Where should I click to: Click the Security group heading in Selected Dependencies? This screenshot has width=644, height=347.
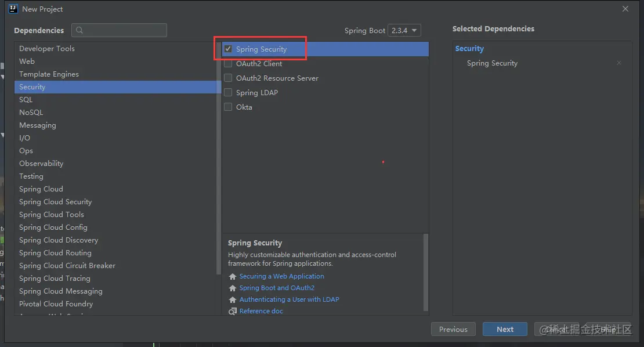click(x=469, y=49)
